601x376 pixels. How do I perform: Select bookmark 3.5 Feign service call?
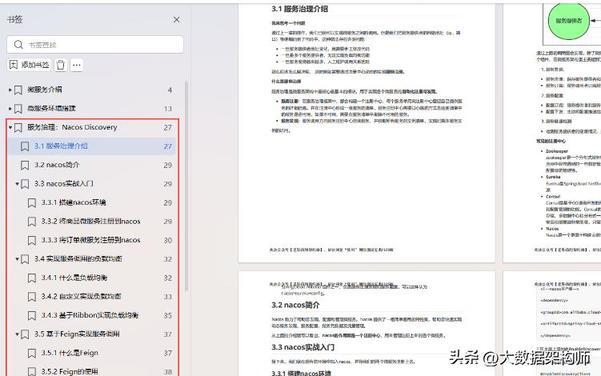77,334
